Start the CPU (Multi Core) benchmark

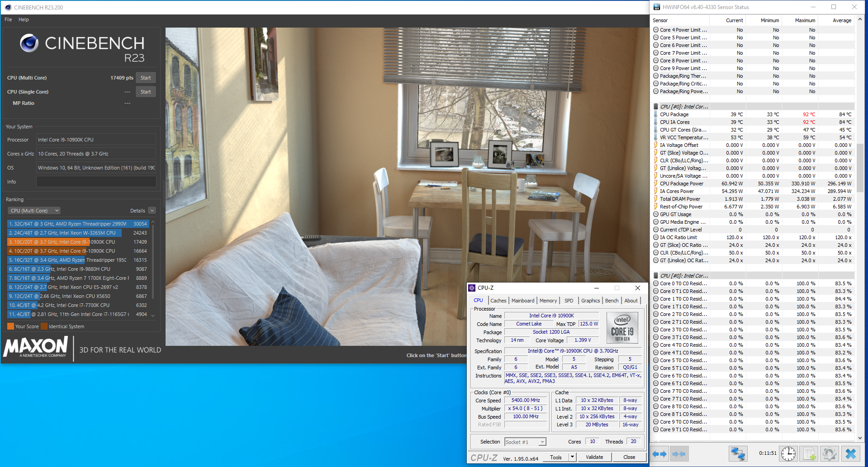(x=146, y=78)
